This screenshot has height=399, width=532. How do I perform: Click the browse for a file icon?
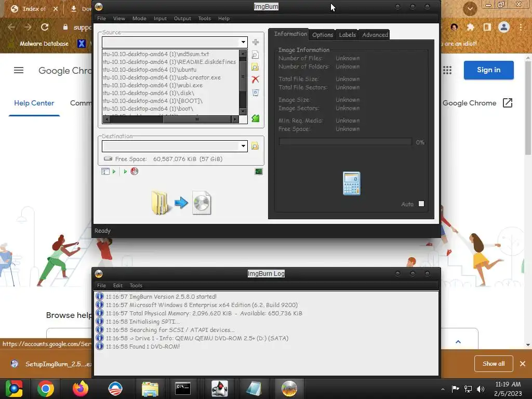(x=255, y=55)
